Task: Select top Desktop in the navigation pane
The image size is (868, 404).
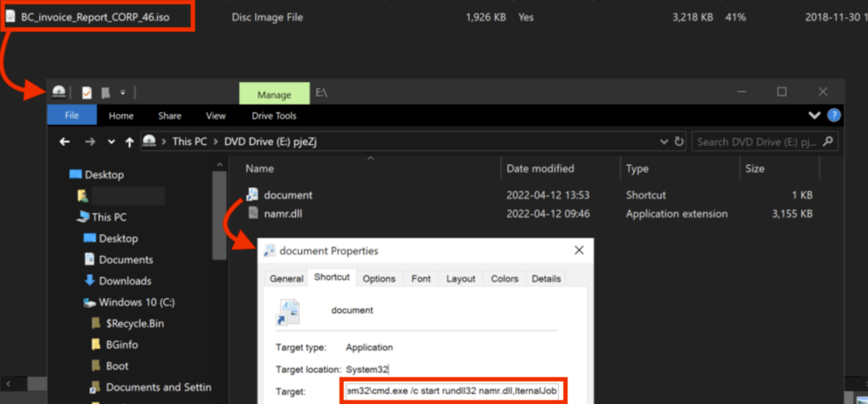Action: [x=97, y=175]
